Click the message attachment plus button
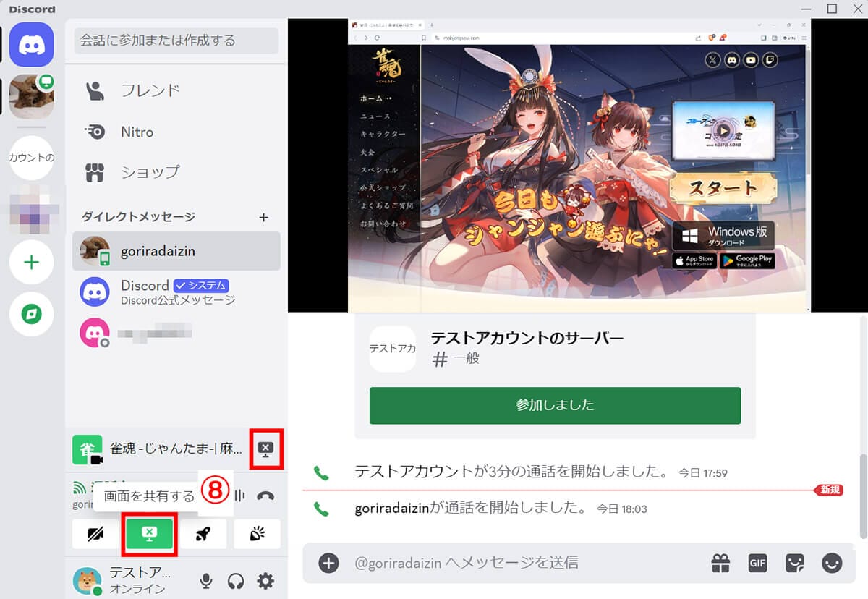 click(328, 563)
